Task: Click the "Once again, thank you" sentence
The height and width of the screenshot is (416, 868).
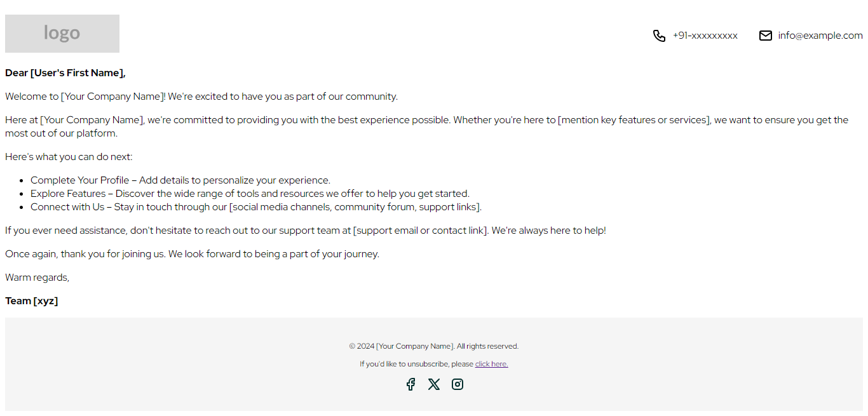Action: [192, 254]
